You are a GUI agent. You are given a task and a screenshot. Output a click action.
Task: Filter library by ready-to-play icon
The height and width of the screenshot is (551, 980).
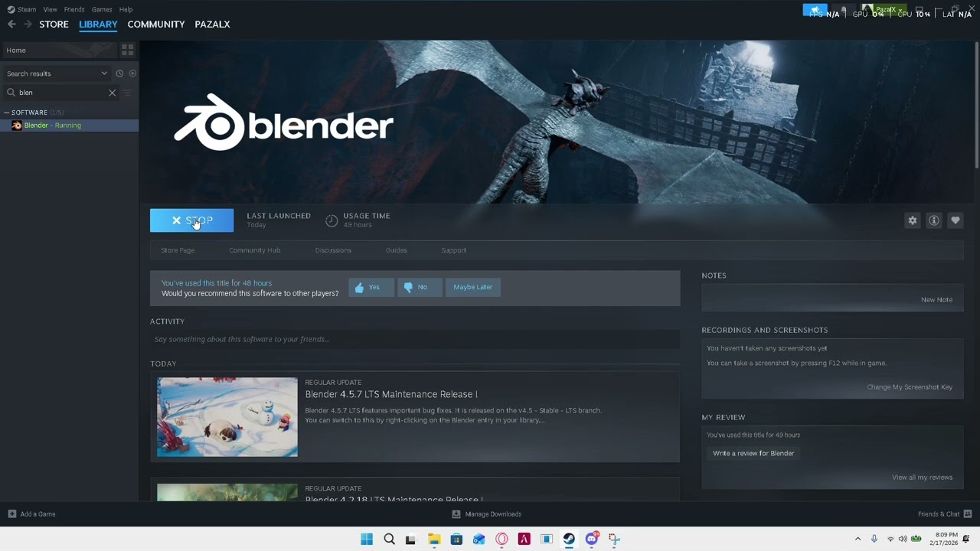[x=132, y=73]
